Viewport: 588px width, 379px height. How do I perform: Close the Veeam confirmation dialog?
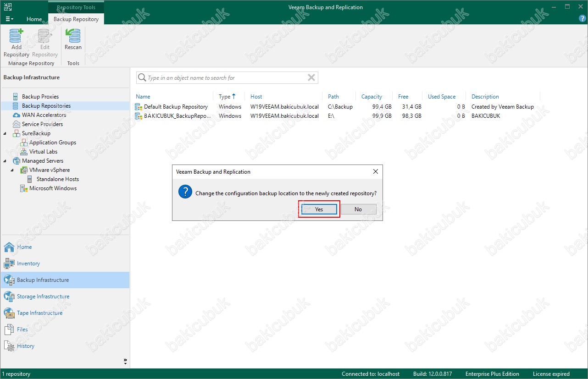(376, 171)
